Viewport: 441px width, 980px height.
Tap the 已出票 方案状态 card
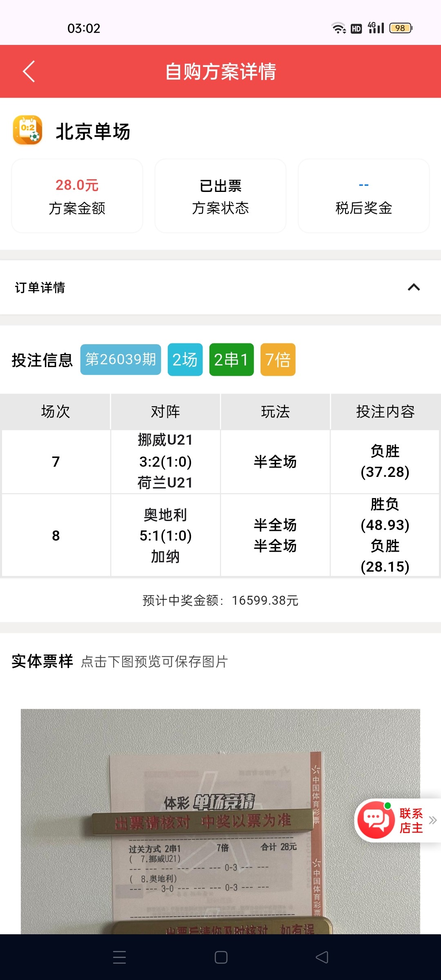[x=220, y=196]
